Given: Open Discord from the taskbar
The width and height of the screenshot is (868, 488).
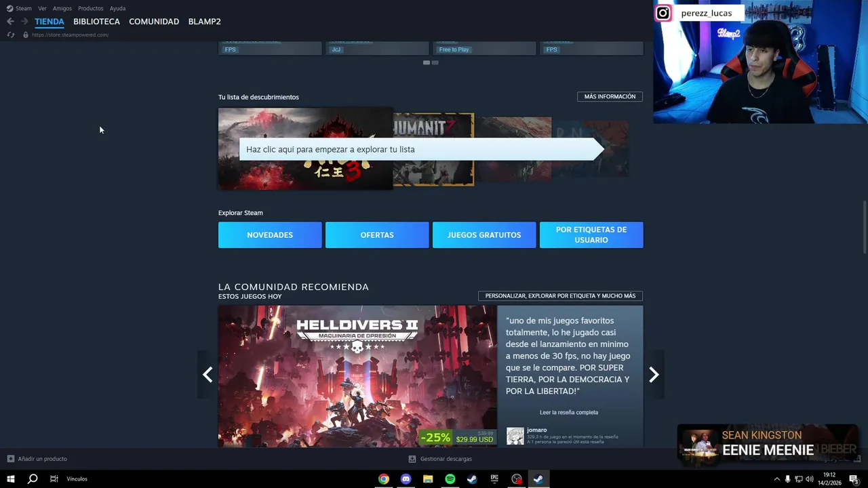Looking at the screenshot, I should (406, 479).
